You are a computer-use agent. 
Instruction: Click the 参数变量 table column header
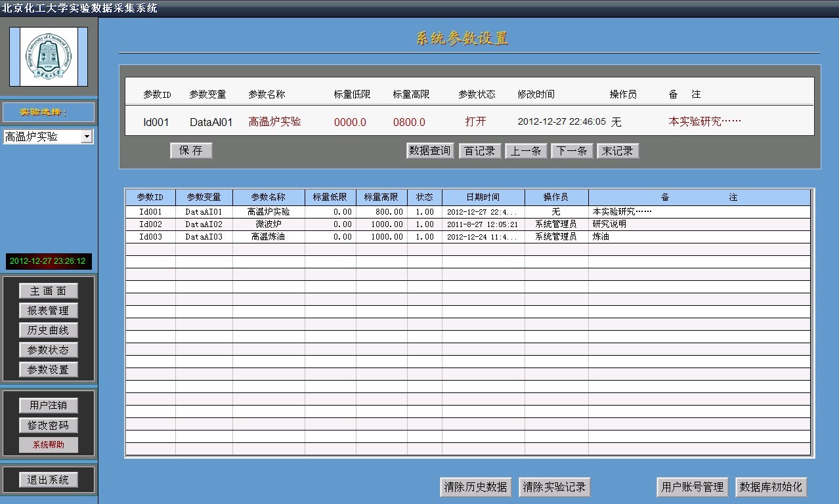(x=204, y=198)
